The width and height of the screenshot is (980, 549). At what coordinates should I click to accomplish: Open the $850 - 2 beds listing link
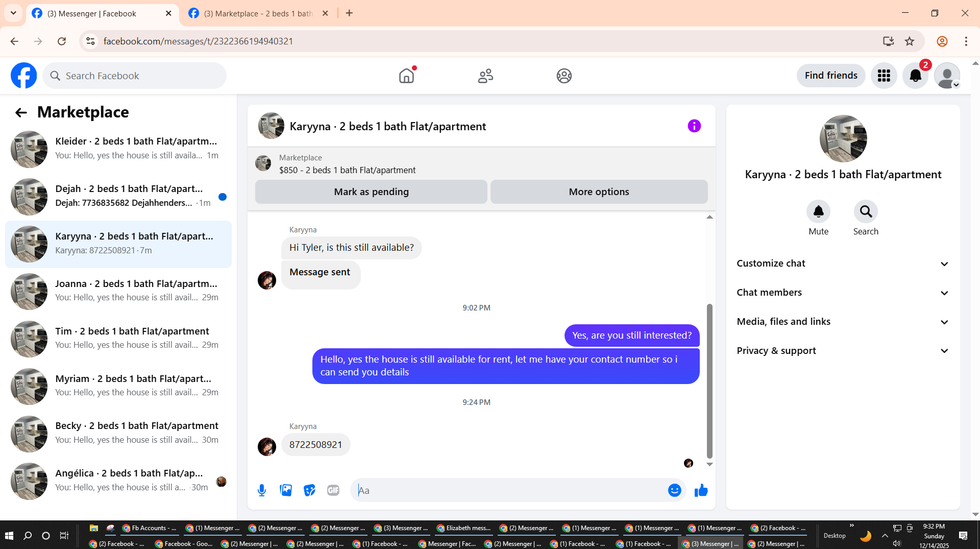pos(347,170)
